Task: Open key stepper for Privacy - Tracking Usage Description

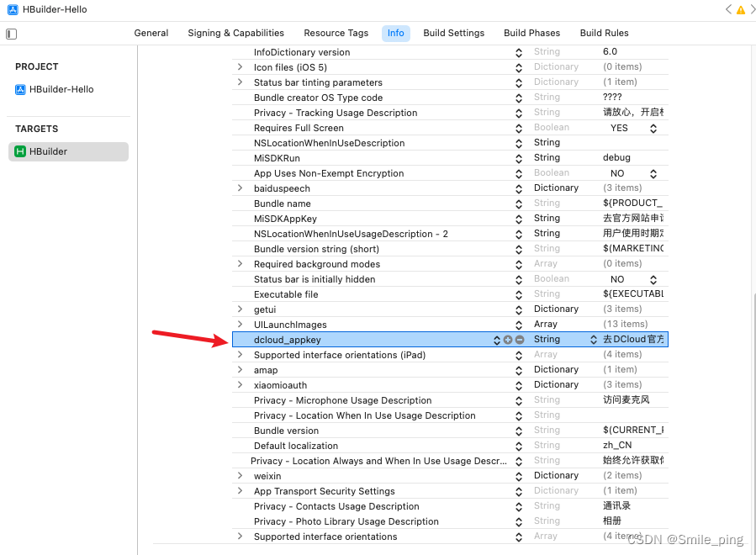Action: coord(519,114)
